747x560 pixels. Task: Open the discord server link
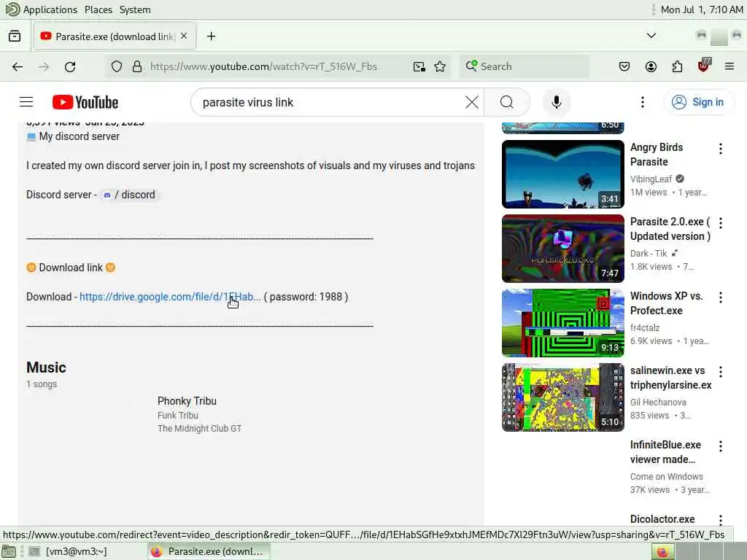point(130,195)
